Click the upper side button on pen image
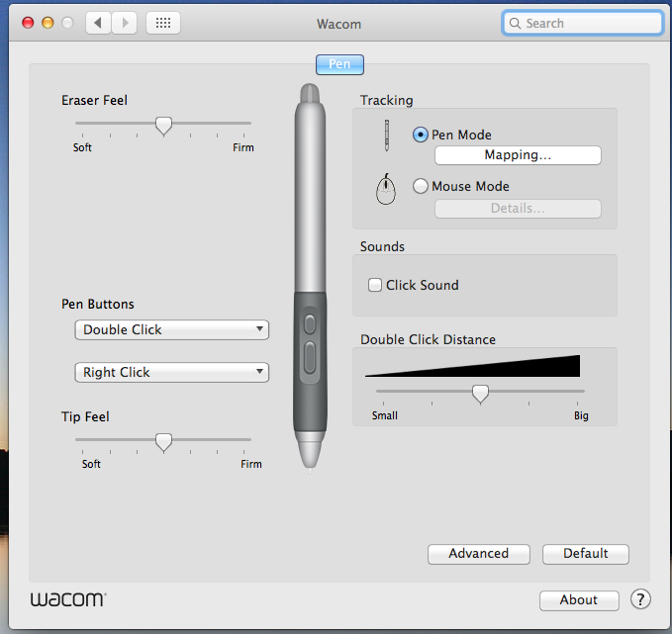The image size is (672, 634). click(x=310, y=324)
